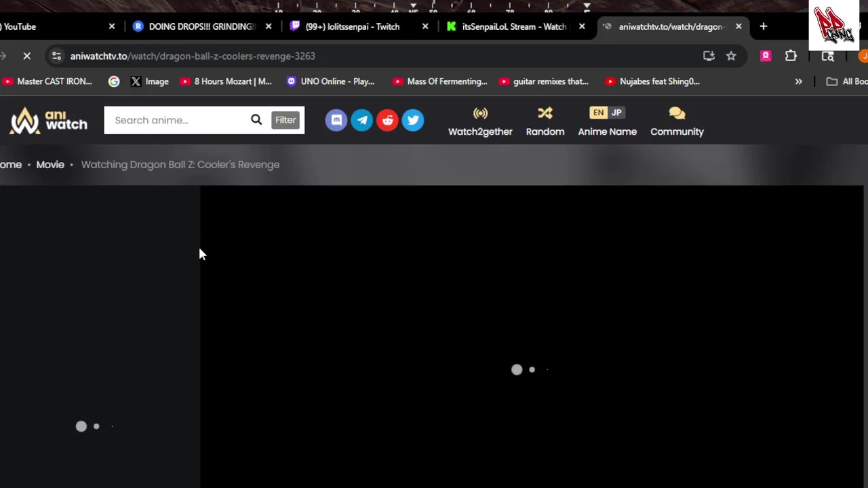This screenshot has height=488, width=868.
Task: Go to Home breadcrumb link
Action: click(x=11, y=164)
